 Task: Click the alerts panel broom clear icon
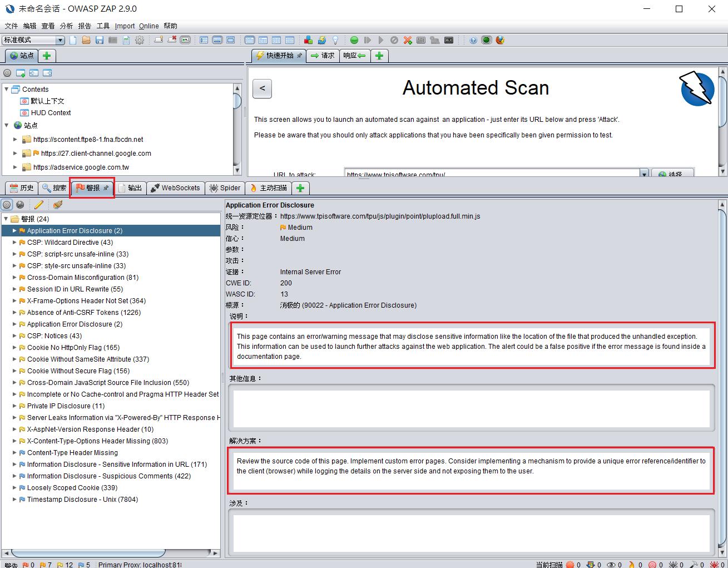tap(58, 205)
